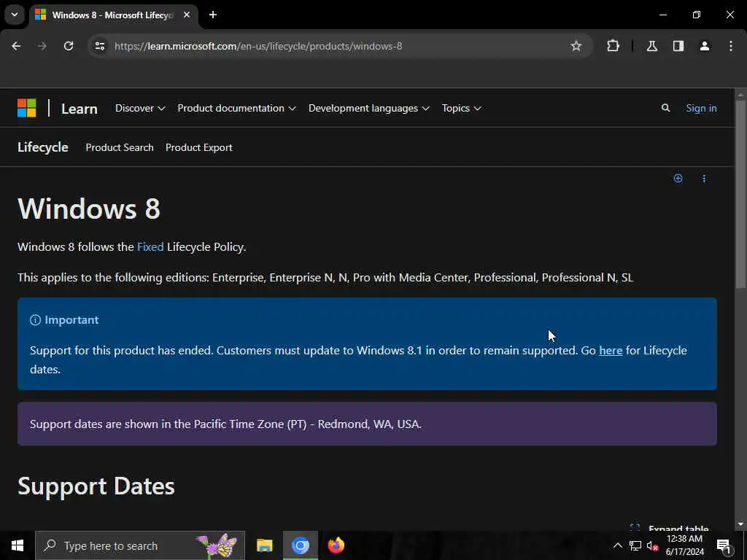Image resolution: width=747 pixels, height=560 pixels.
Task: Open the muted volume tray icon
Action: tap(652, 545)
